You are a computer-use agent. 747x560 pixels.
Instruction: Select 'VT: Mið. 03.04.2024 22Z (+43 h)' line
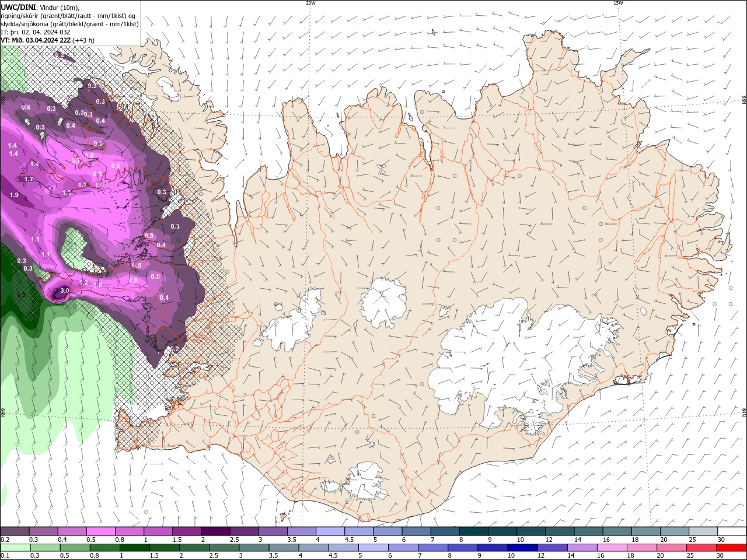tap(48, 40)
